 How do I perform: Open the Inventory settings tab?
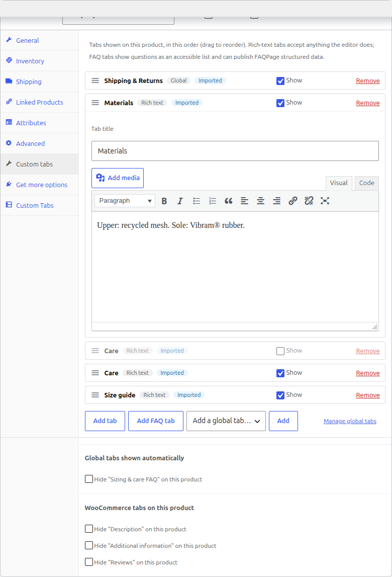(39, 61)
